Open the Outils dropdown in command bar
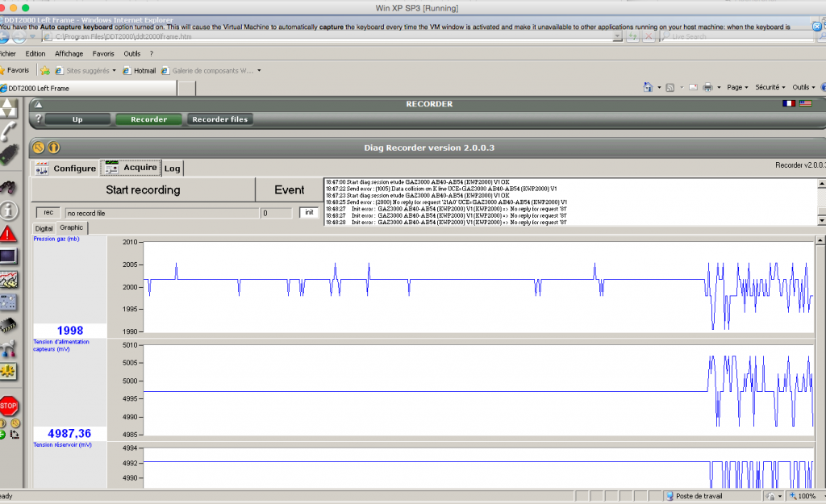 point(803,87)
